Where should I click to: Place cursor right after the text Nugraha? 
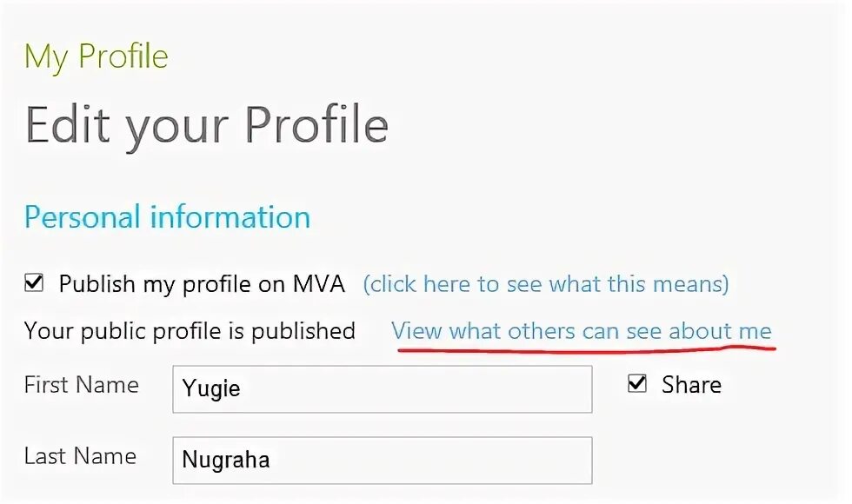pyautogui.click(x=272, y=460)
